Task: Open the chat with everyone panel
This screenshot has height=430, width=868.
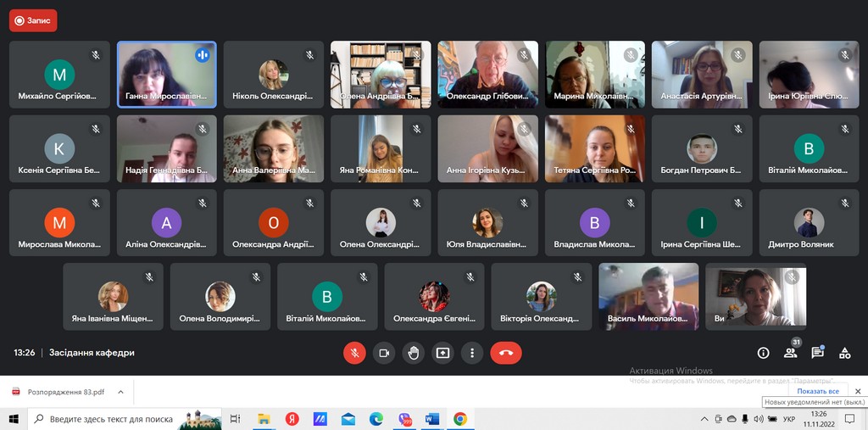Action: 817,353
